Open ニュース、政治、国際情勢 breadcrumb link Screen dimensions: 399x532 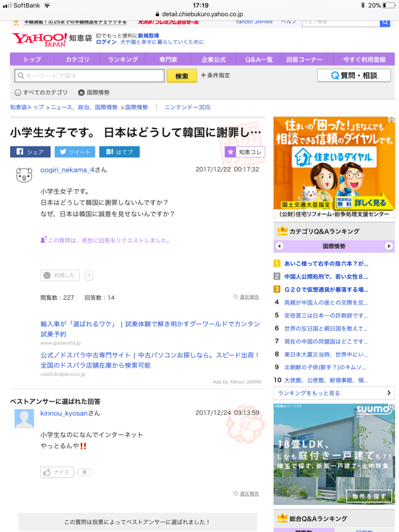84,107
